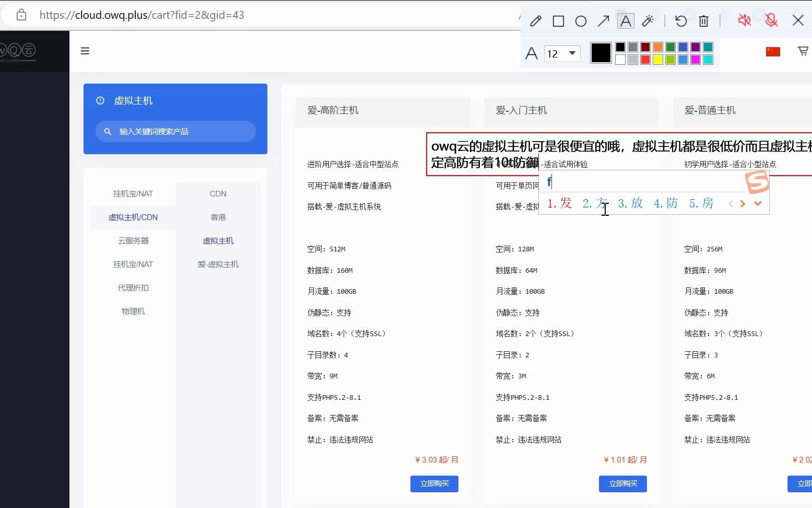Select the highlighter pen tool
812x508 pixels.
[x=648, y=21]
